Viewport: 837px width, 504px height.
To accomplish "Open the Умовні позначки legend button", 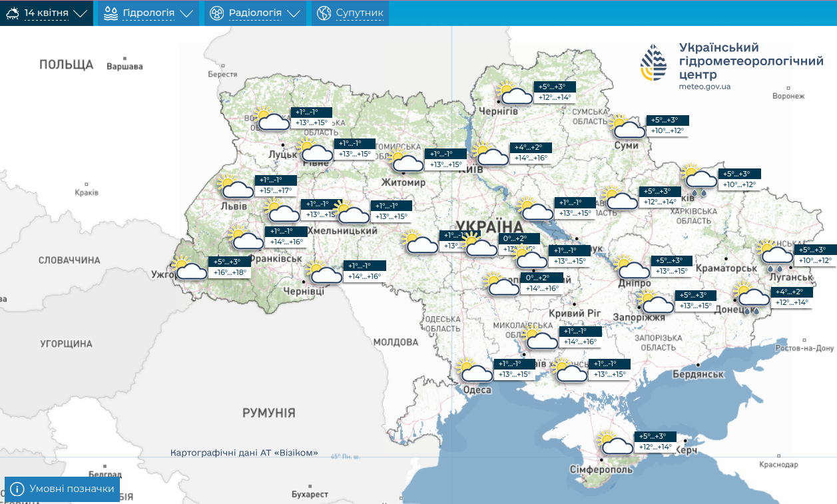I will (63, 489).
